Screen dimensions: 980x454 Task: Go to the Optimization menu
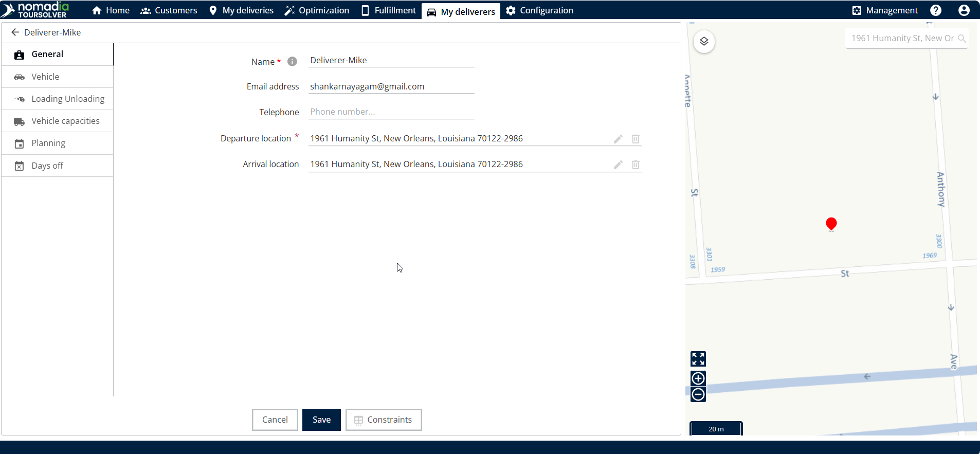tap(317, 10)
